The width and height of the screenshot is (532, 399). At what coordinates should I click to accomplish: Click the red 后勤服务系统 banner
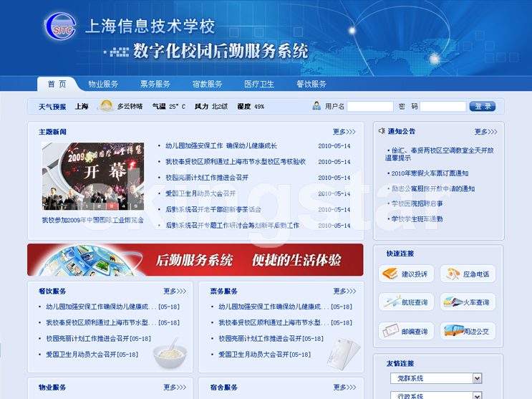[195, 260]
